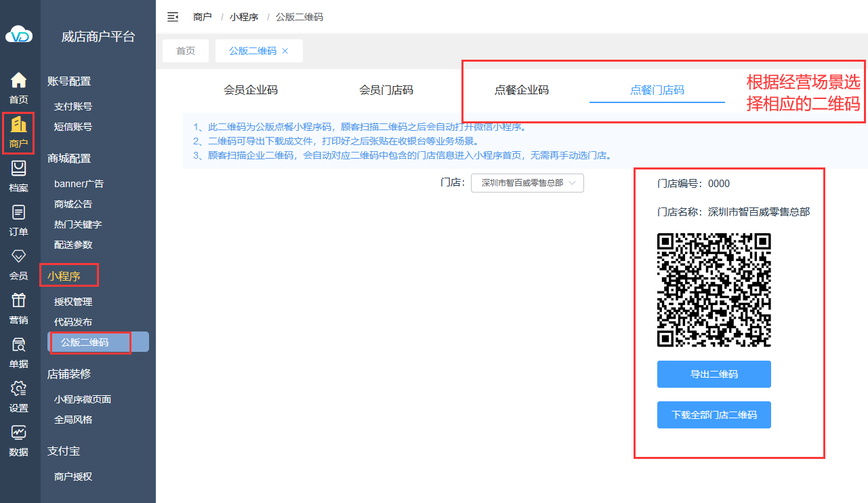Switch to the 点餐企业码 tab
Image resolution: width=868 pixels, height=503 pixels.
click(522, 90)
